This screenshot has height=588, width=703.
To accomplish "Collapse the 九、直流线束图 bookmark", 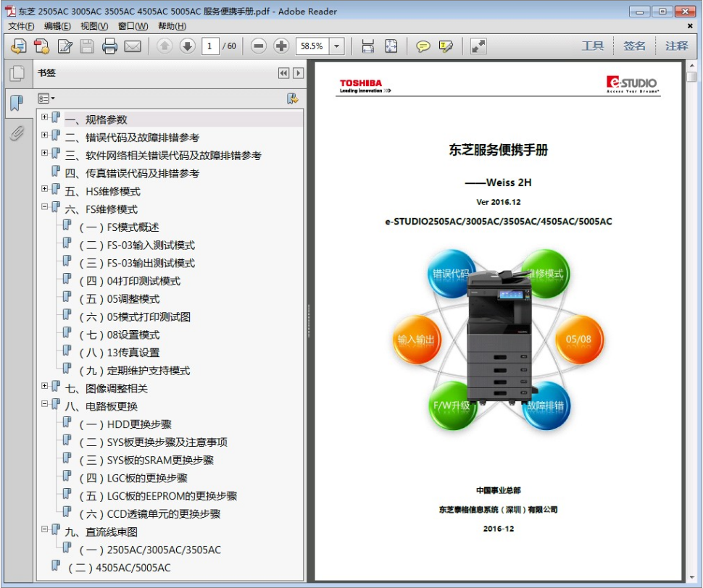I will pyautogui.click(x=44, y=529).
